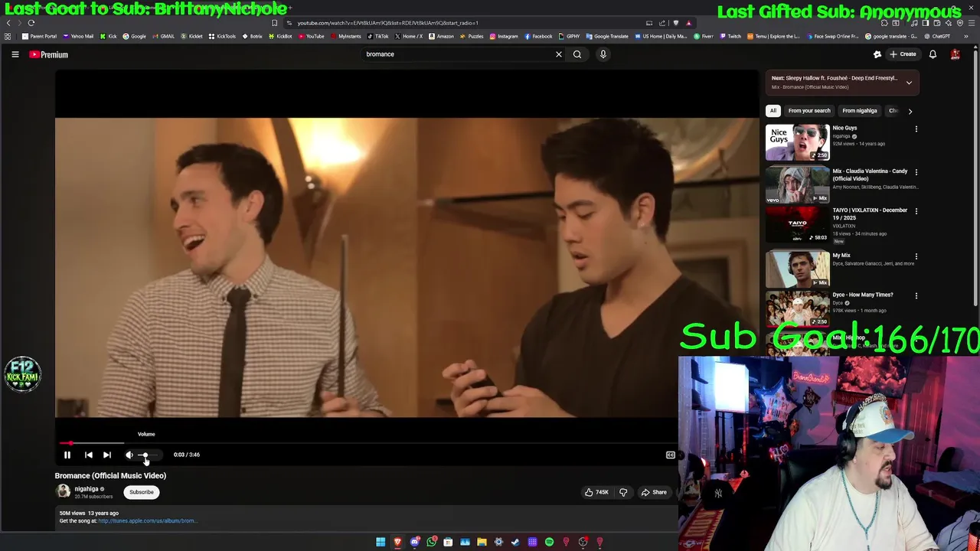Viewport: 980px width, 551px height.
Task: Start voice search with microphone
Action: point(603,54)
